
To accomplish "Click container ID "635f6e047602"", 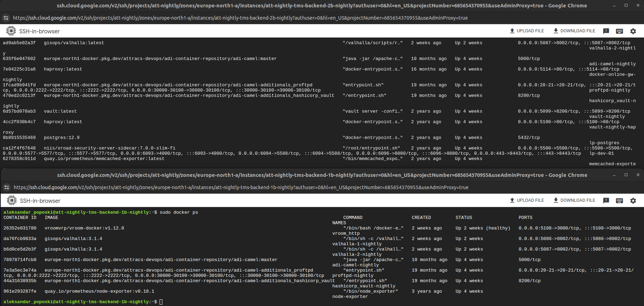I will 19,59.
